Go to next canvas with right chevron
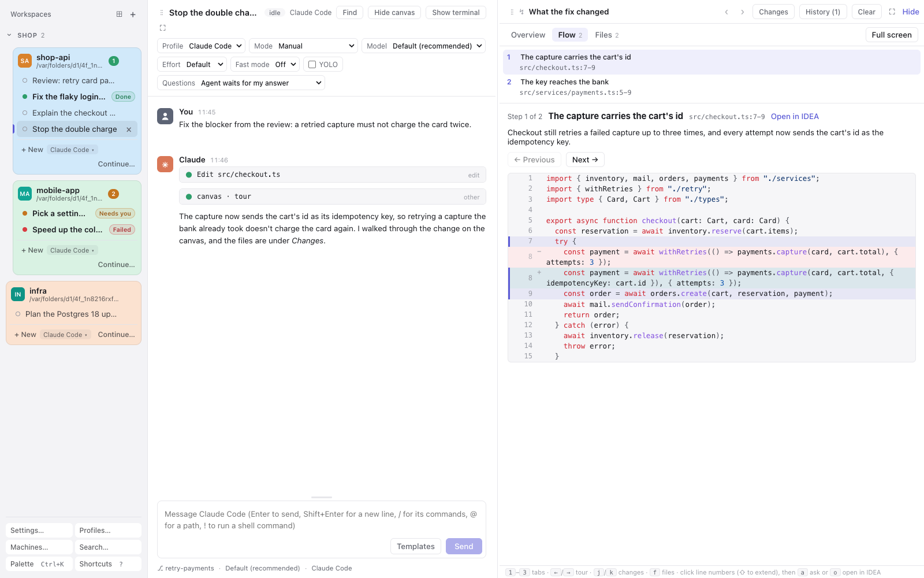The width and height of the screenshot is (924, 578). 742,12
